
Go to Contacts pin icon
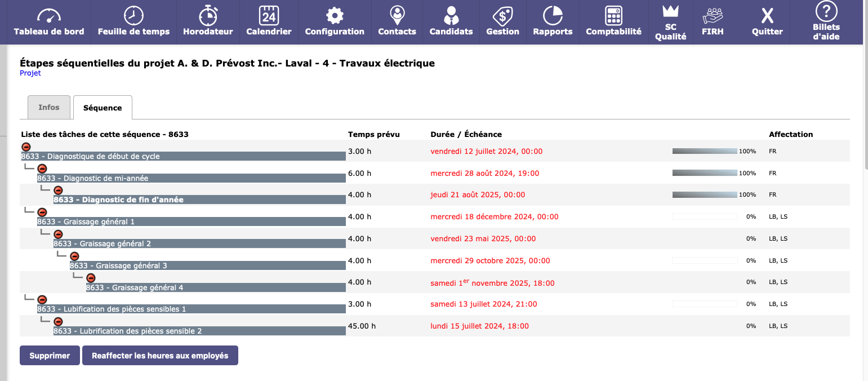pyautogui.click(x=397, y=15)
